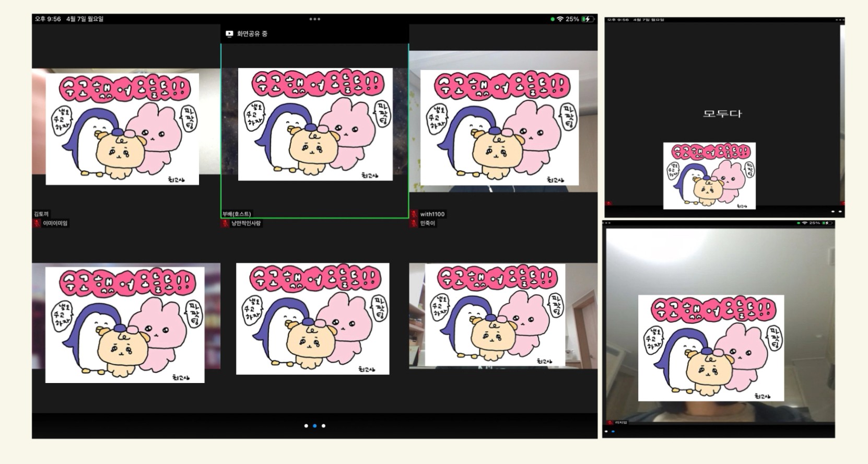Tap the 오후 9:56 clock in the main status bar
The height and width of the screenshot is (464, 868).
click(48, 19)
